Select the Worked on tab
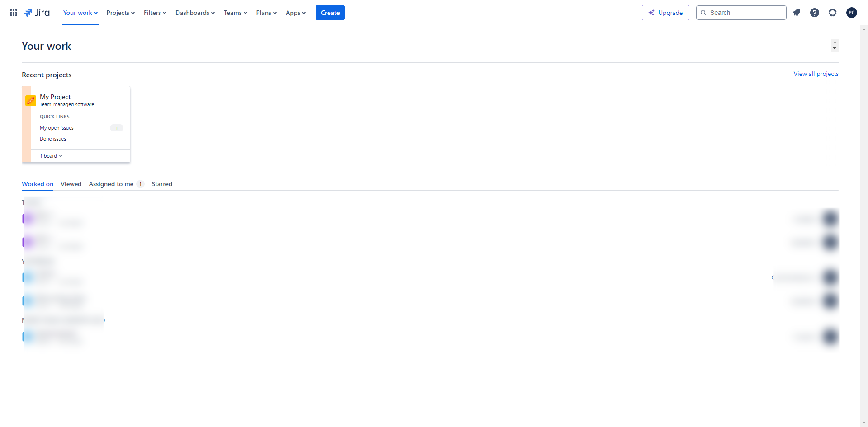Viewport: 868px width, 427px height. (38, 184)
